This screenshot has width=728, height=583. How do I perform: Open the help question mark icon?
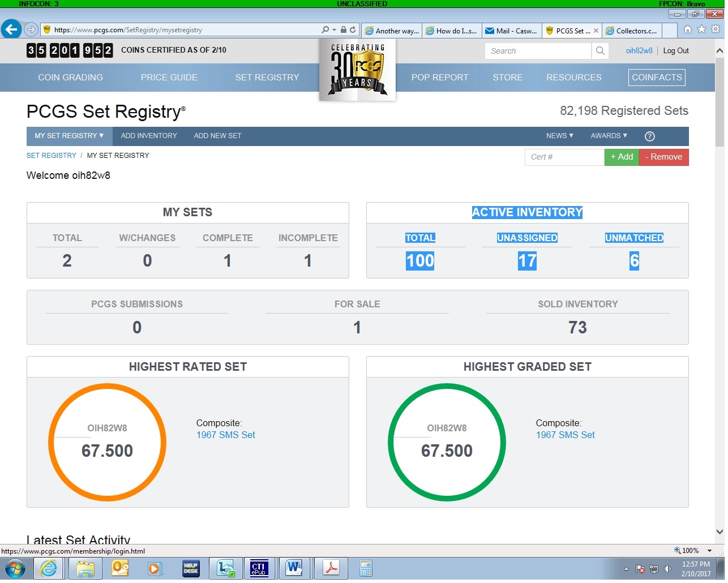650,136
